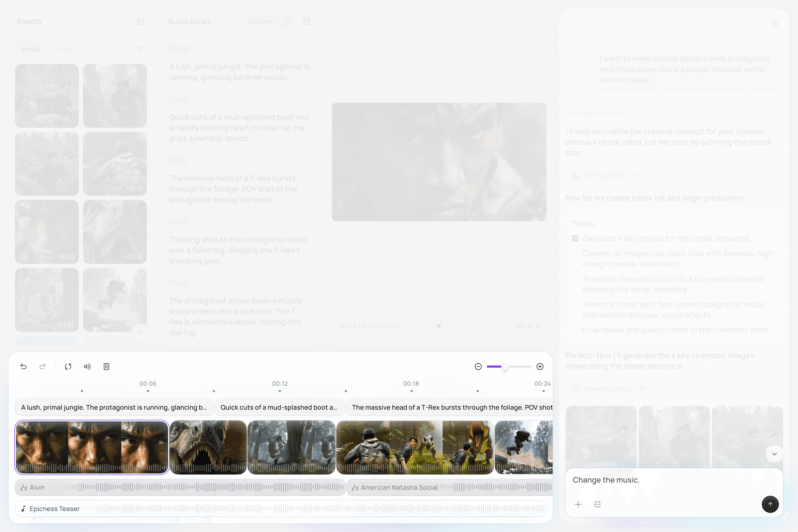798x532 pixels.
Task: Add attachment with plus icon in chat
Action: (x=578, y=504)
